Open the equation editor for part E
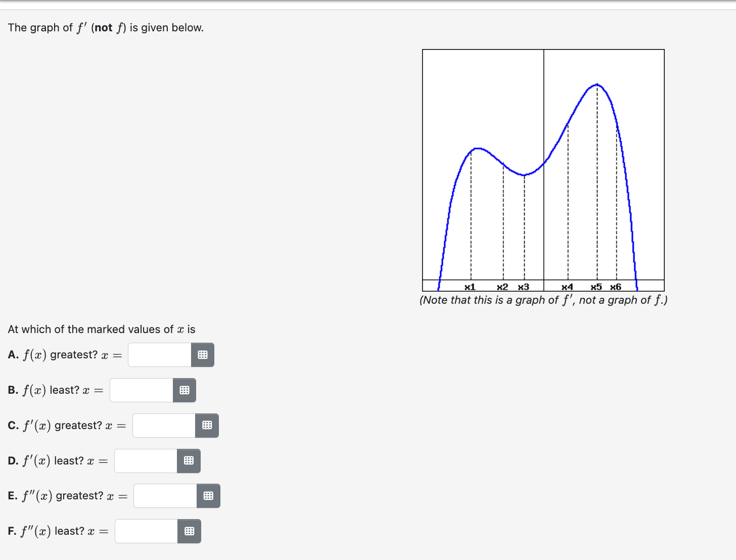 (x=208, y=496)
